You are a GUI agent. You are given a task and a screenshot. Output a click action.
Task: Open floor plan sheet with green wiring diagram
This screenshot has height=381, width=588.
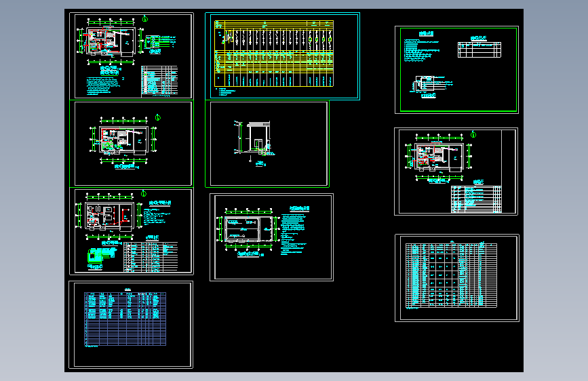132,56
